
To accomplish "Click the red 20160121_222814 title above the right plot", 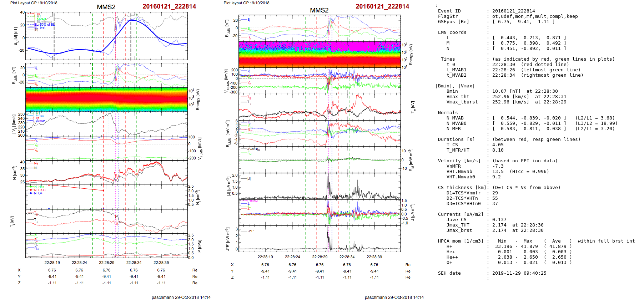I will pos(382,6).
